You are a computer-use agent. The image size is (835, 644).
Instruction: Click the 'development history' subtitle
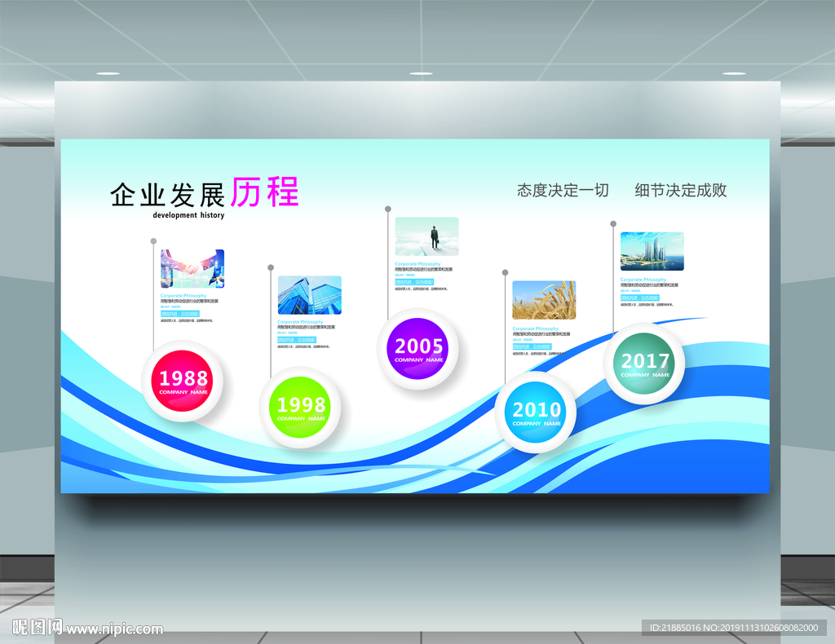(x=188, y=215)
